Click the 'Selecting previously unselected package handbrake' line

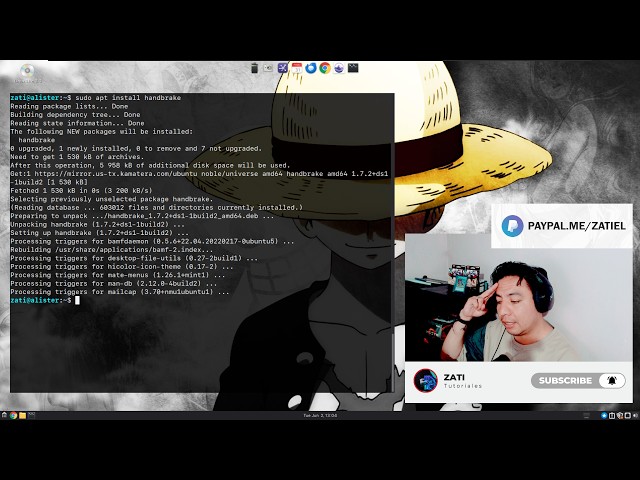112,199
